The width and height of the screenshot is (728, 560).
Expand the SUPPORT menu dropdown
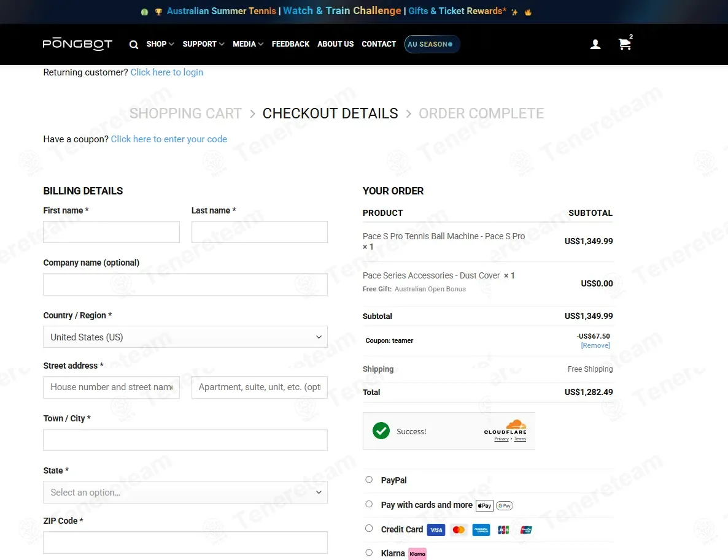tap(203, 44)
